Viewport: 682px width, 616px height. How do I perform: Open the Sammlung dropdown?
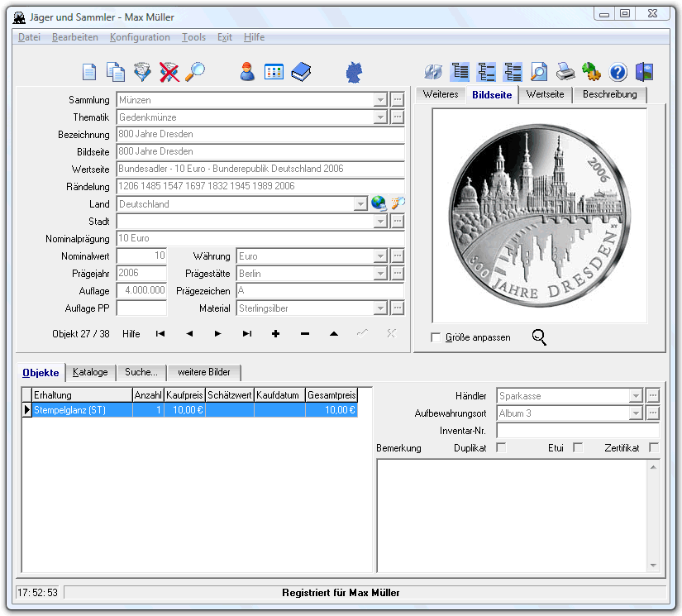(x=380, y=99)
